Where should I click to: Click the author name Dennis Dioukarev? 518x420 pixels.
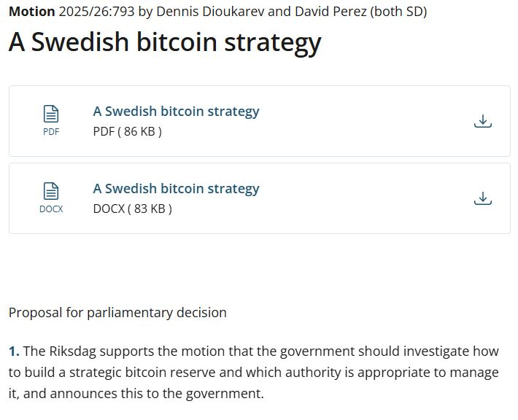tap(210, 12)
